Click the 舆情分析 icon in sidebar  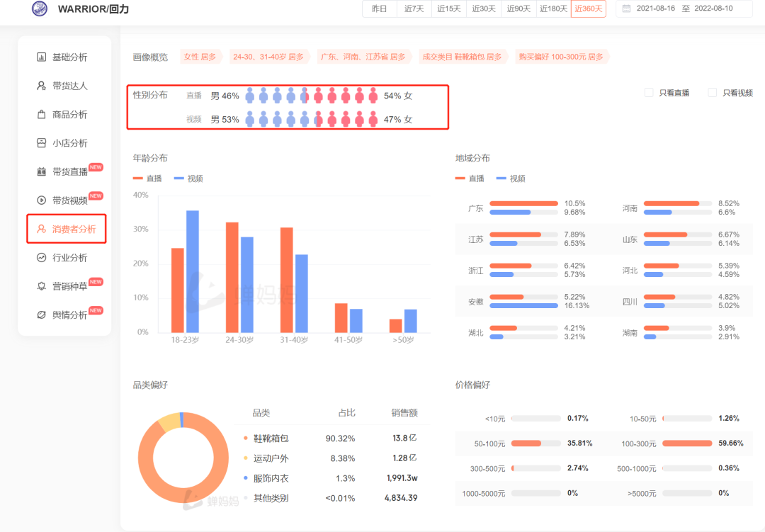tap(41, 315)
